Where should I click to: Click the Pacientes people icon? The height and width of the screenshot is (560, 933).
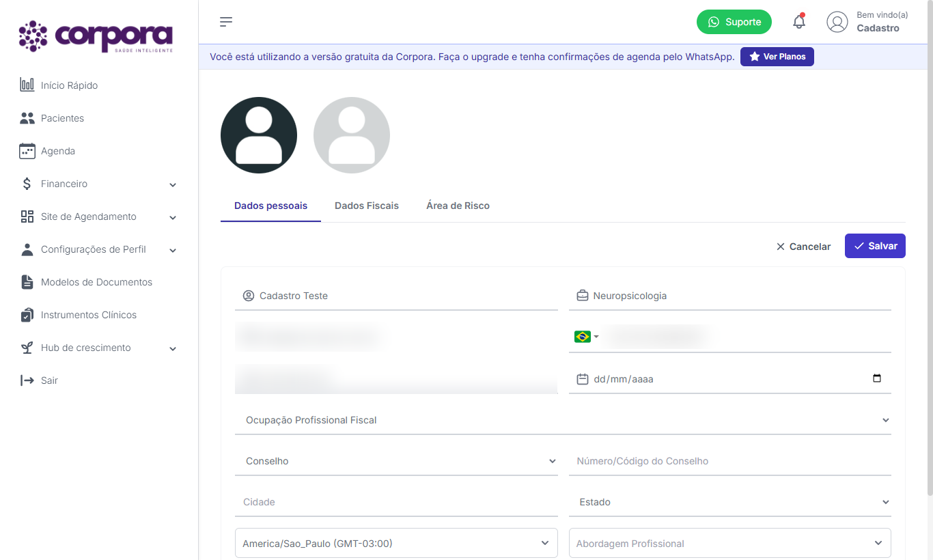click(x=27, y=118)
